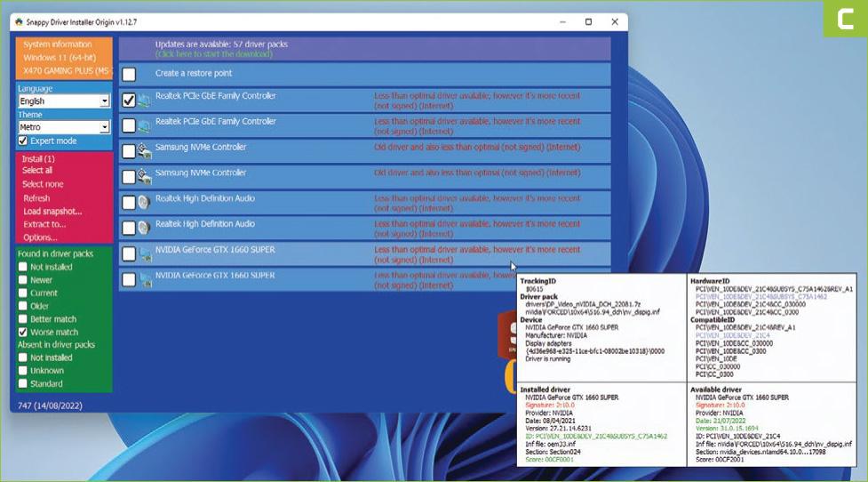The height and width of the screenshot is (482, 868).
Task: Click the Found in driver packs heading
Action: click(55, 253)
